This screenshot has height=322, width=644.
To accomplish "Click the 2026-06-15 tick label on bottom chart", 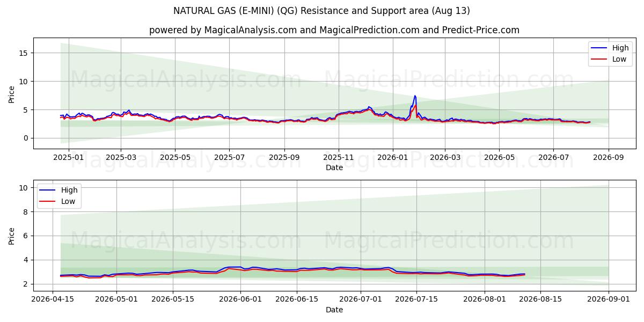I will click(297, 299).
